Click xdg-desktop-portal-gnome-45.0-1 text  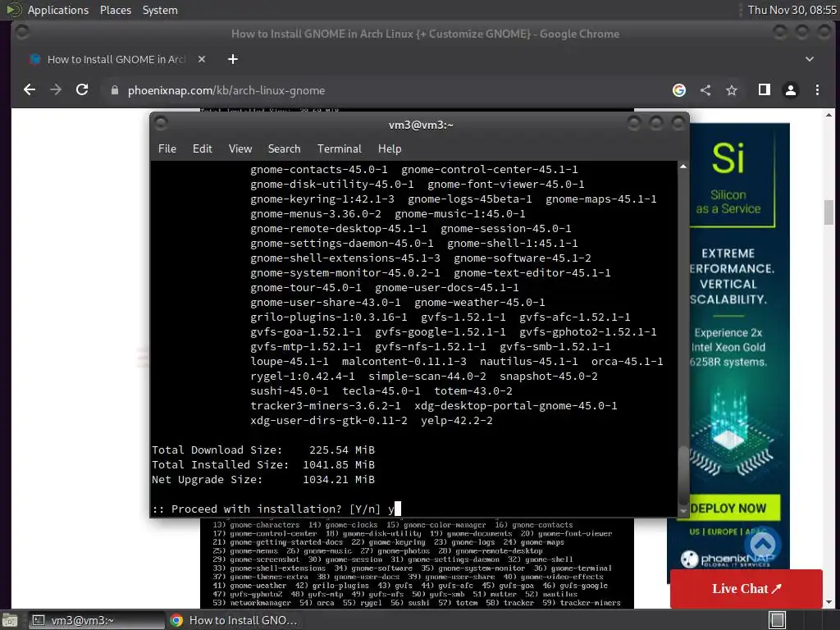point(515,405)
